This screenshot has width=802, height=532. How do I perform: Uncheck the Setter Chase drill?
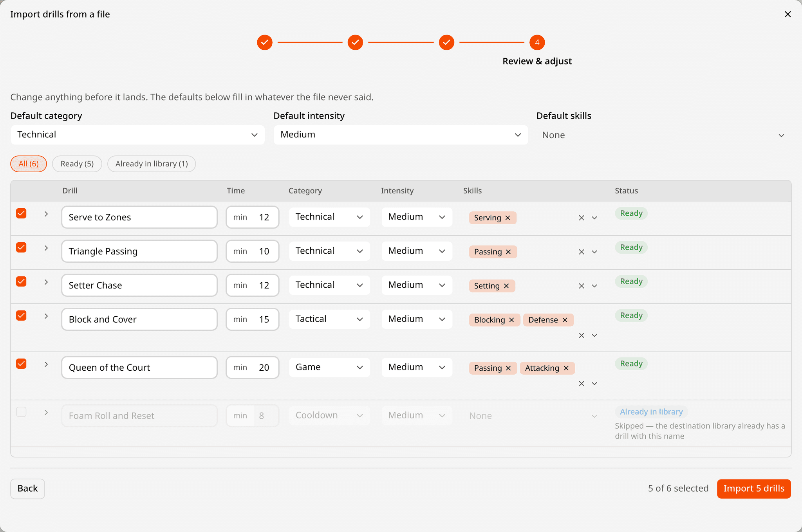(x=21, y=281)
